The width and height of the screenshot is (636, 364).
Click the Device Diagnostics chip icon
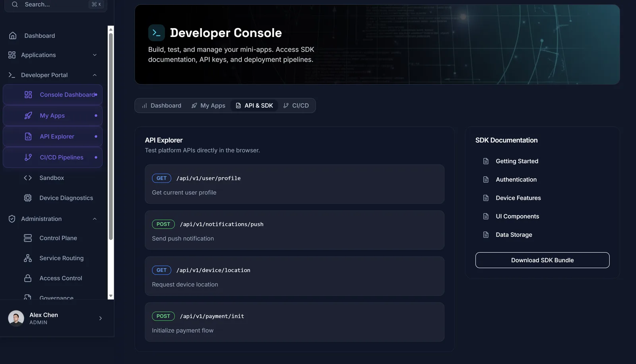tap(28, 198)
